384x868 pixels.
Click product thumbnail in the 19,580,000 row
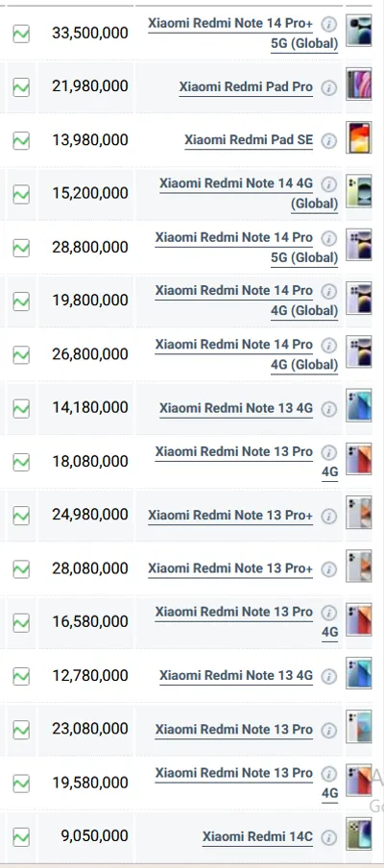[359, 780]
